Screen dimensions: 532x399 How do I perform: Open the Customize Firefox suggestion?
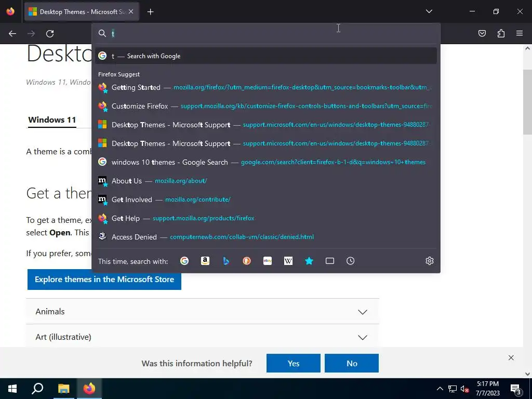click(x=266, y=106)
